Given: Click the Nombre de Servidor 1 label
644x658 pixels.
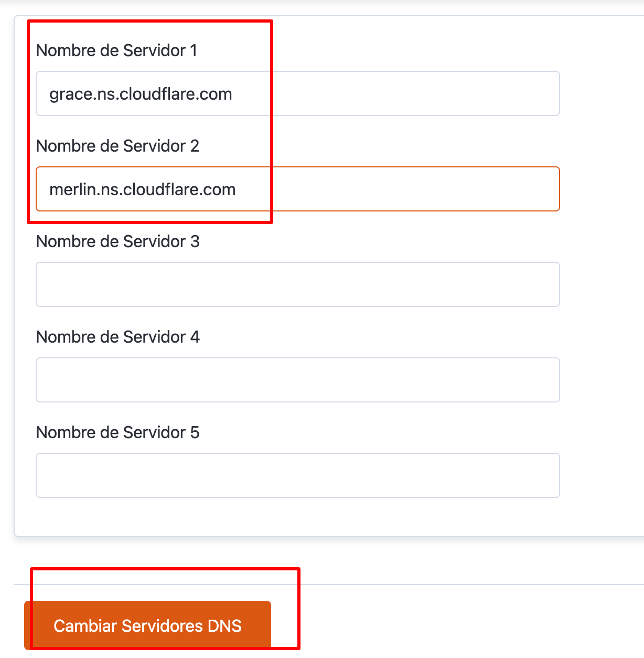Looking at the screenshot, I should [117, 50].
